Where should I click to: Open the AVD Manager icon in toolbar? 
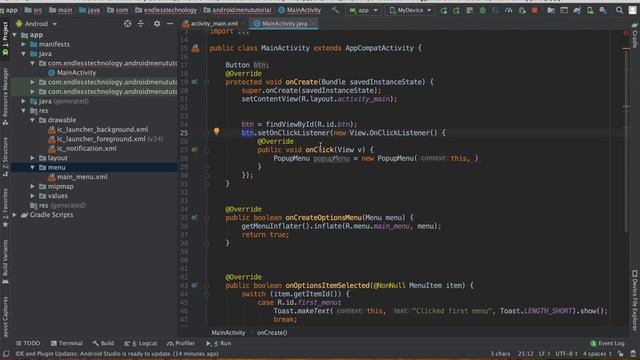coord(590,10)
